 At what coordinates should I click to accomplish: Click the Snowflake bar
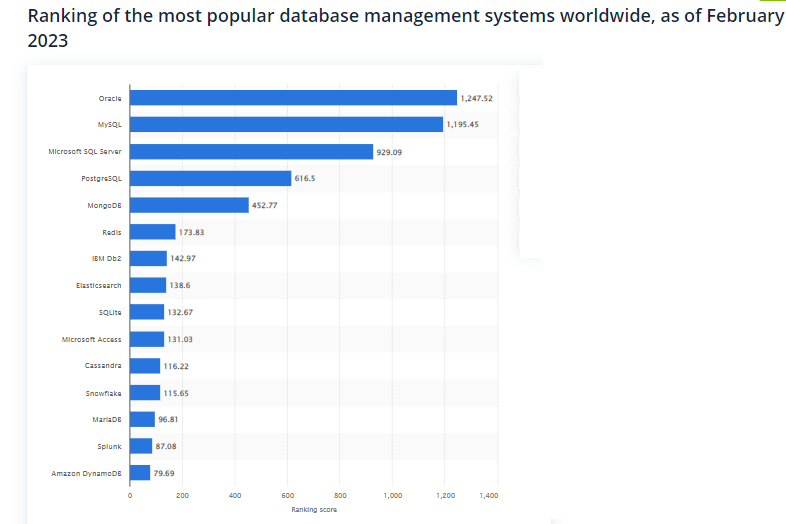tap(145, 393)
